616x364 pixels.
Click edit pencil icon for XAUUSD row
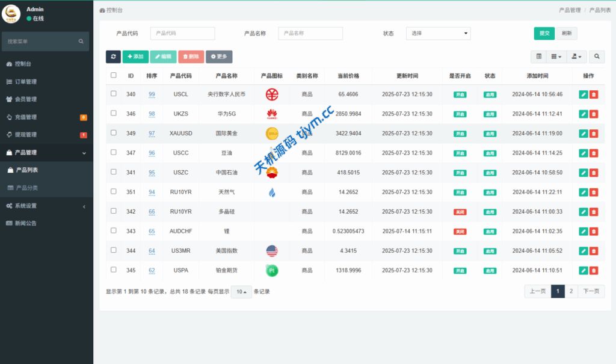pos(583,134)
